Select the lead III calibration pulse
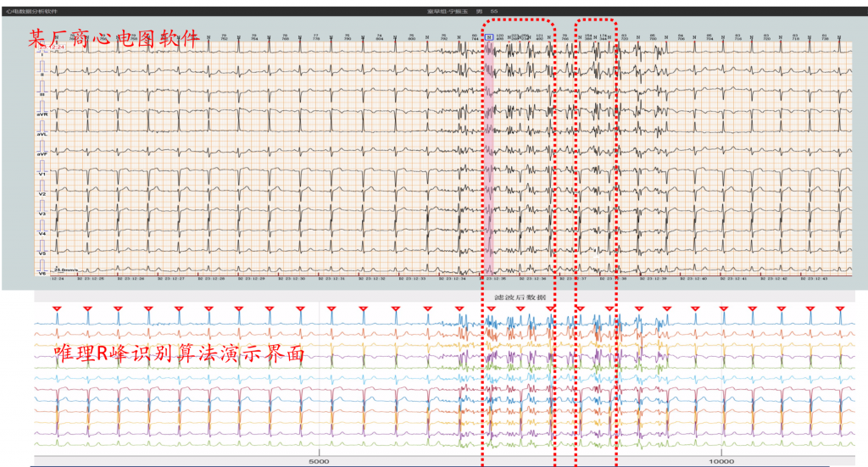The image size is (868, 467). click(x=42, y=88)
